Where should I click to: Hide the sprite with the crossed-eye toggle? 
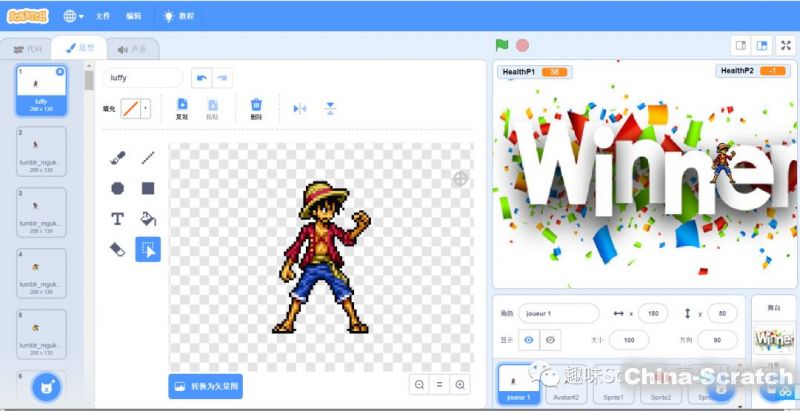[550, 340]
